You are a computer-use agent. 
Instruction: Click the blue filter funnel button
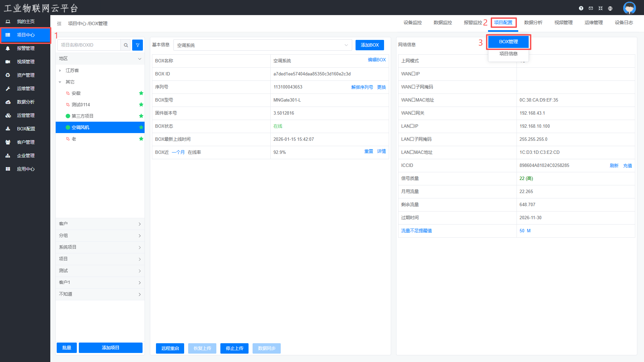(x=138, y=45)
